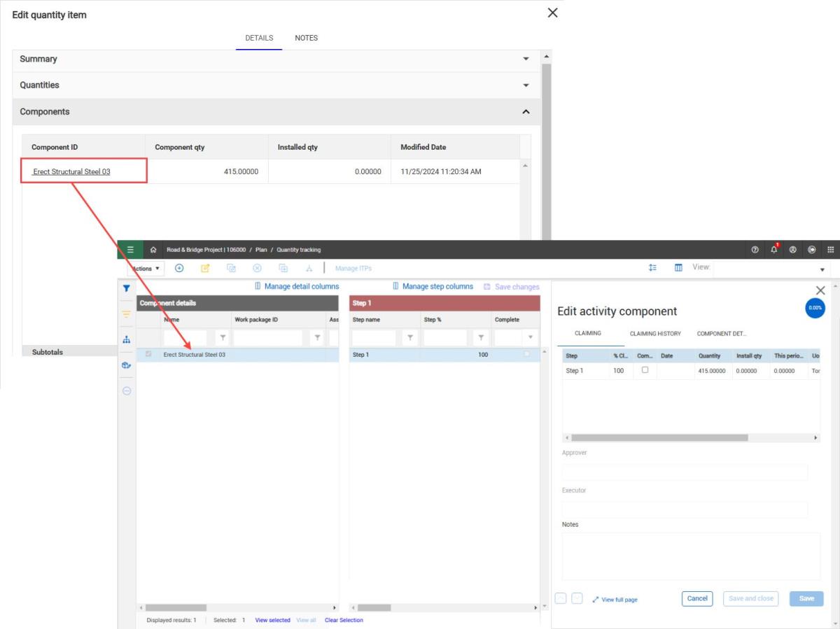Open the apps grid icon

tap(831, 250)
